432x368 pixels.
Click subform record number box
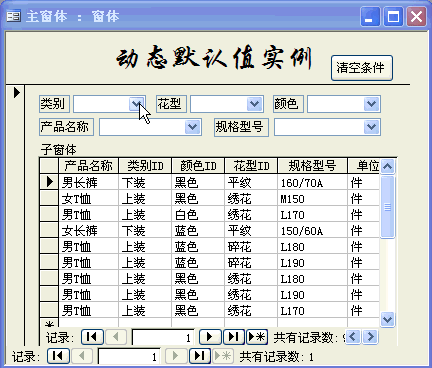click(163, 337)
